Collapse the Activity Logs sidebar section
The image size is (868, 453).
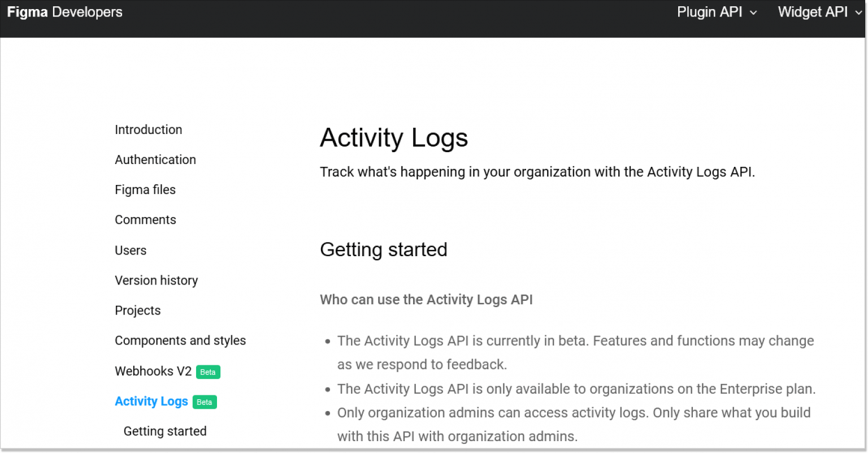pos(151,401)
